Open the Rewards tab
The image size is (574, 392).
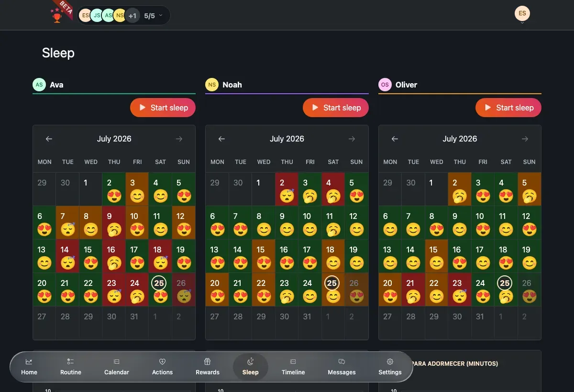coord(208,367)
